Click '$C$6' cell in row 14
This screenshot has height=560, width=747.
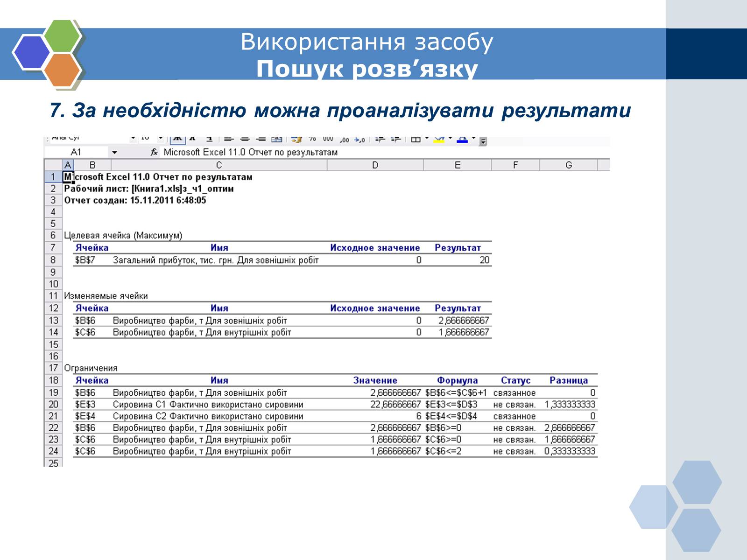85,332
